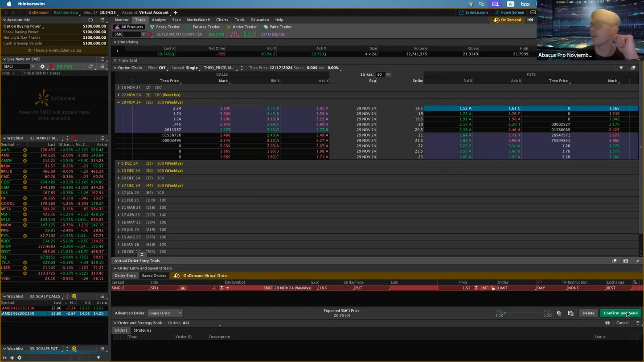Open the Advanced Order Single Order dropdown
The width and height of the screenshot is (644, 362).
164,313
